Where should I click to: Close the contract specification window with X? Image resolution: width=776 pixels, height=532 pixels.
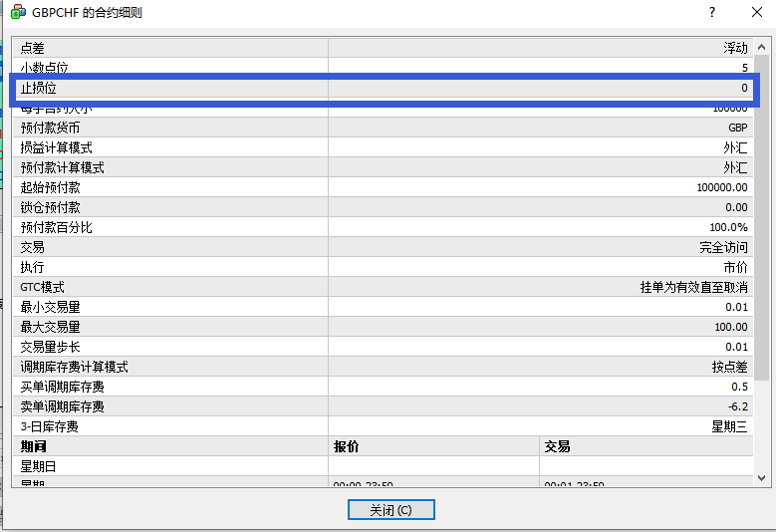click(x=756, y=13)
